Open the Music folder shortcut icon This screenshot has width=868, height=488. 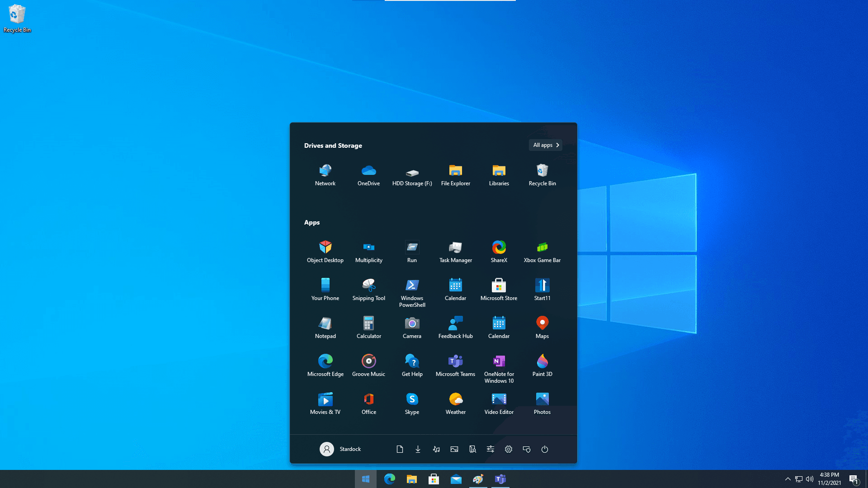coord(436,449)
